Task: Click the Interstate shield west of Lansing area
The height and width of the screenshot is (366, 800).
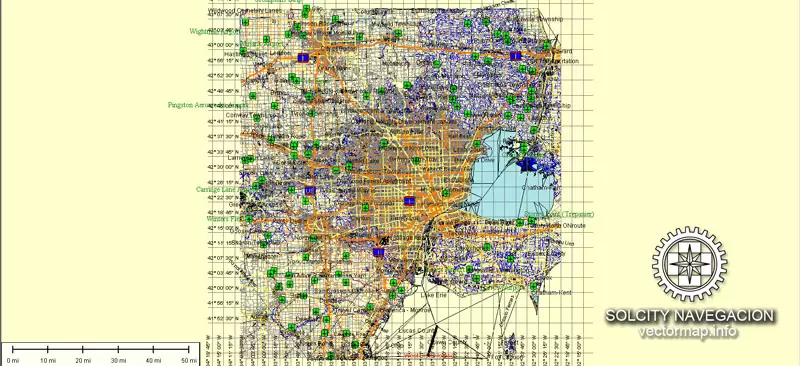Action: pyautogui.click(x=303, y=58)
